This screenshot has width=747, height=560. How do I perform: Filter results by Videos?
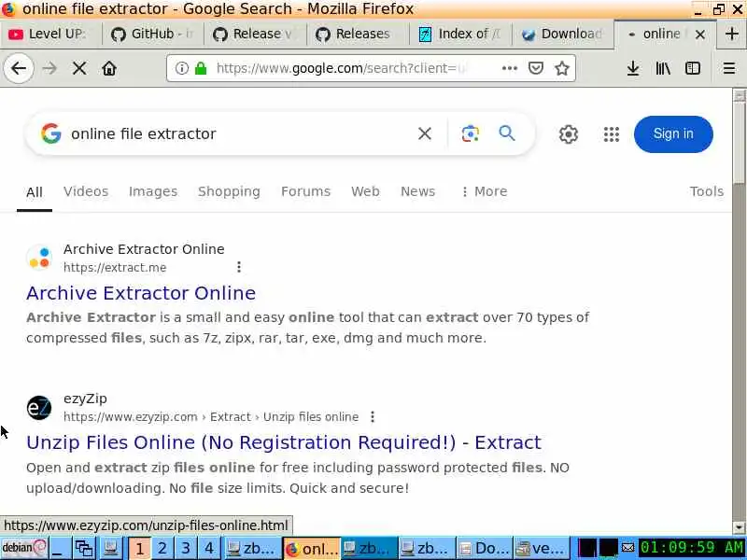click(86, 191)
